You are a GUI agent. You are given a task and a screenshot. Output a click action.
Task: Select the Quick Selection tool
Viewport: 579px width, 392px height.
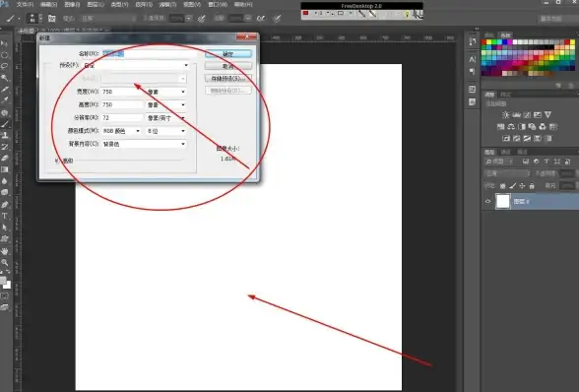tap(4, 78)
